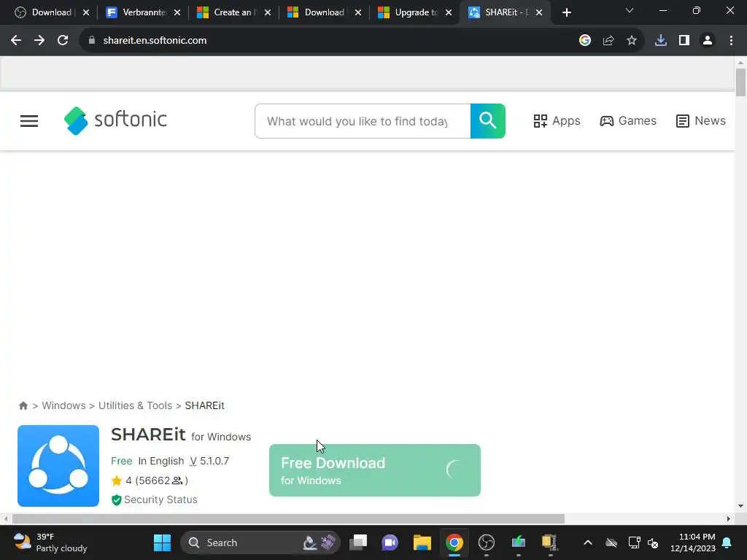Open Google icon in address bar
The height and width of the screenshot is (560, 747).
click(x=584, y=41)
